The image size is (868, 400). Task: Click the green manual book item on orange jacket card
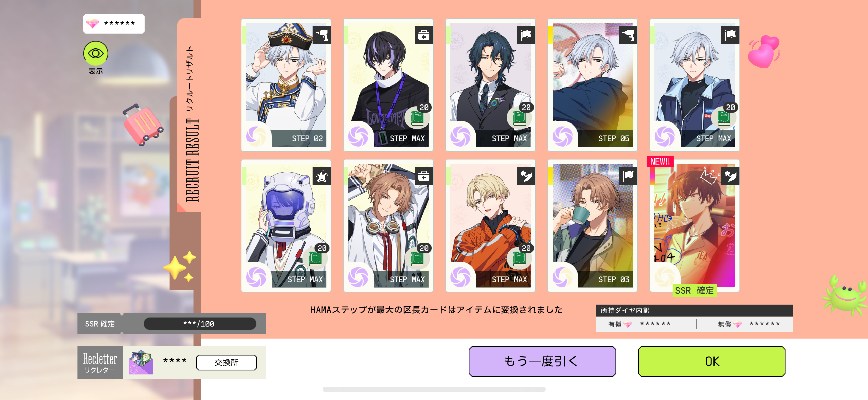pyautogui.click(x=519, y=259)
